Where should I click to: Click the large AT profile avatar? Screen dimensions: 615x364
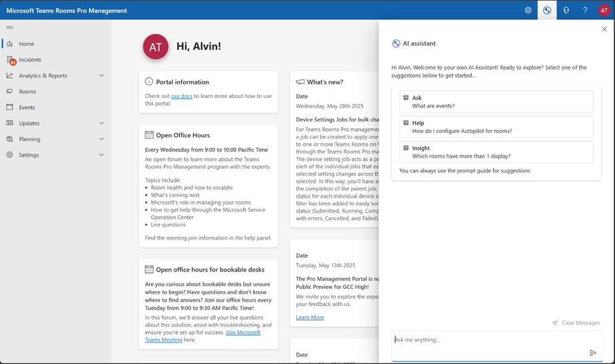point(156,47)
